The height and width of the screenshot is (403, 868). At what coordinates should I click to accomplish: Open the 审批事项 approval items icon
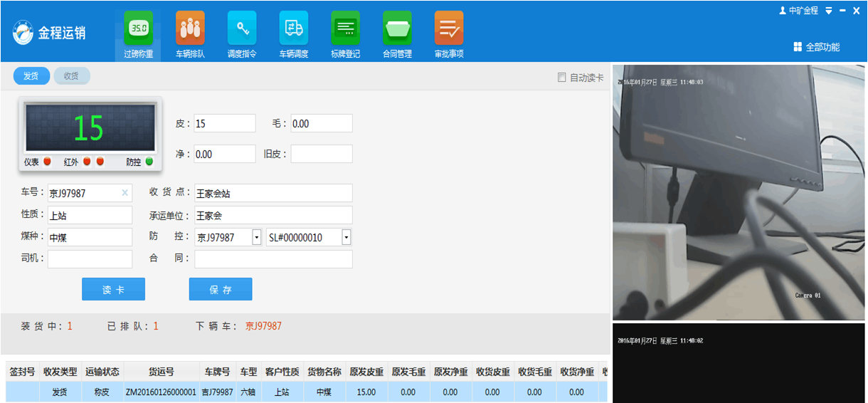[x=449, y=29]
